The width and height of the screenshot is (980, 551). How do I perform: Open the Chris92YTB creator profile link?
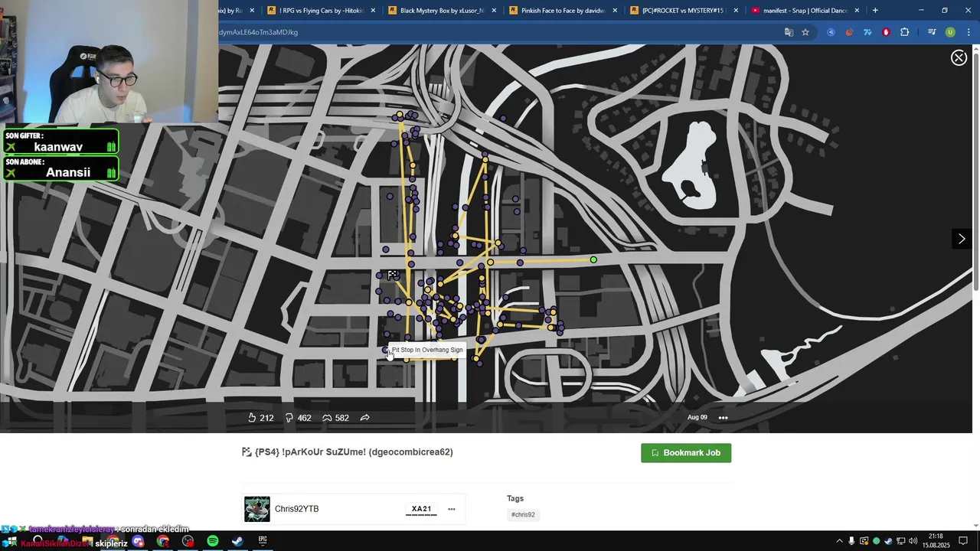click(297, 509)
